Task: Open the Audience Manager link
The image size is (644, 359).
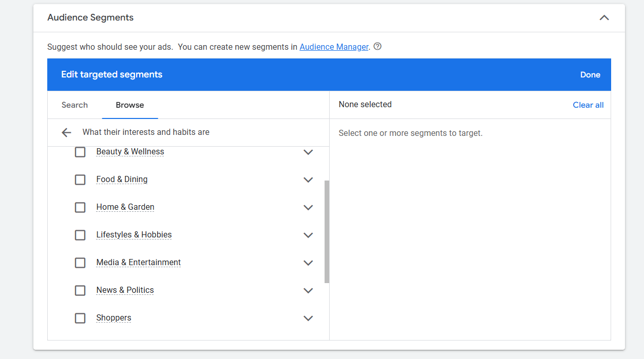Action: coord(334,47)
